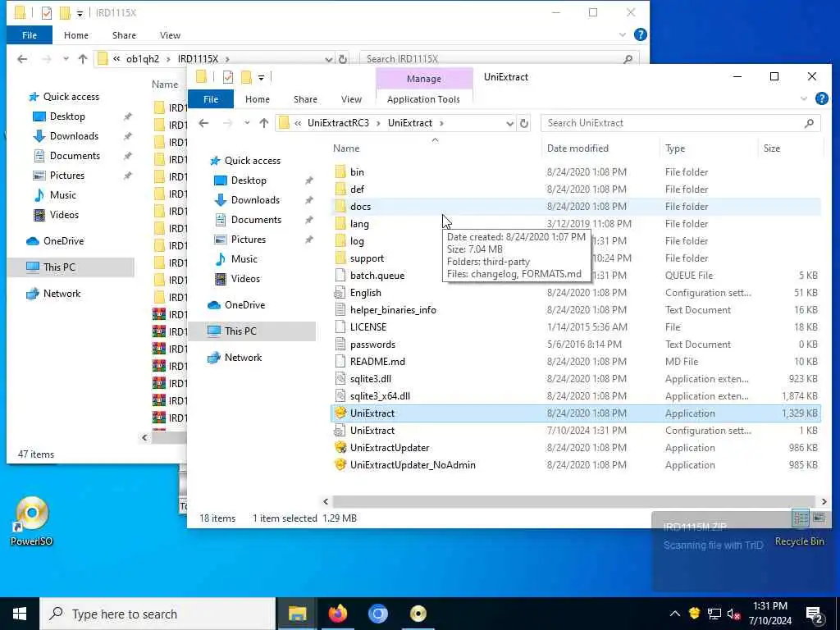
Task: Open the def folder icon
Action: [x=340, y=189]
